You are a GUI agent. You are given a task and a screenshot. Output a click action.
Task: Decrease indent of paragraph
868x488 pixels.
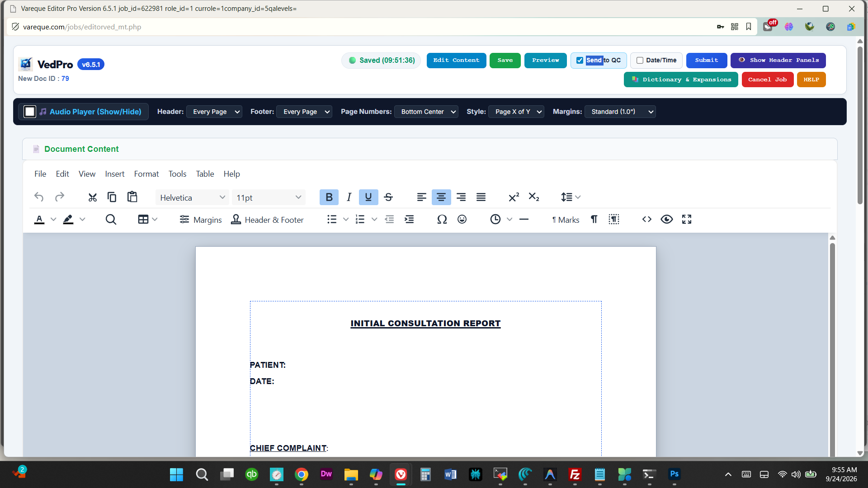tap(389, 220)
